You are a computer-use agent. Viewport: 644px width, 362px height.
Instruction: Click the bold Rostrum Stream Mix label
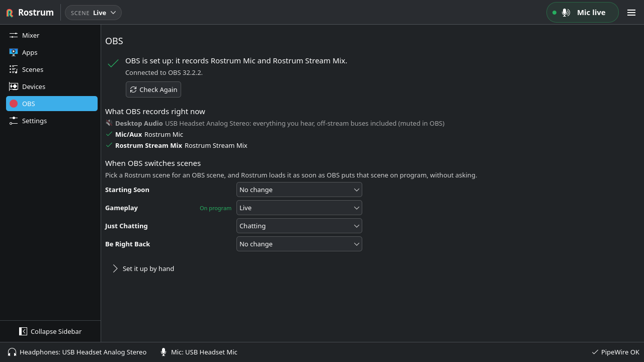click(148, 145)
